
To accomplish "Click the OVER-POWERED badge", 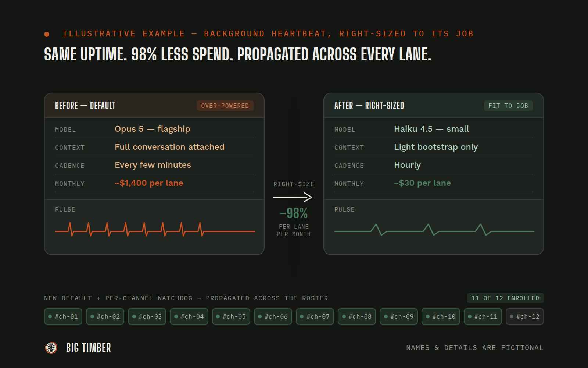I will pos(225,106).
